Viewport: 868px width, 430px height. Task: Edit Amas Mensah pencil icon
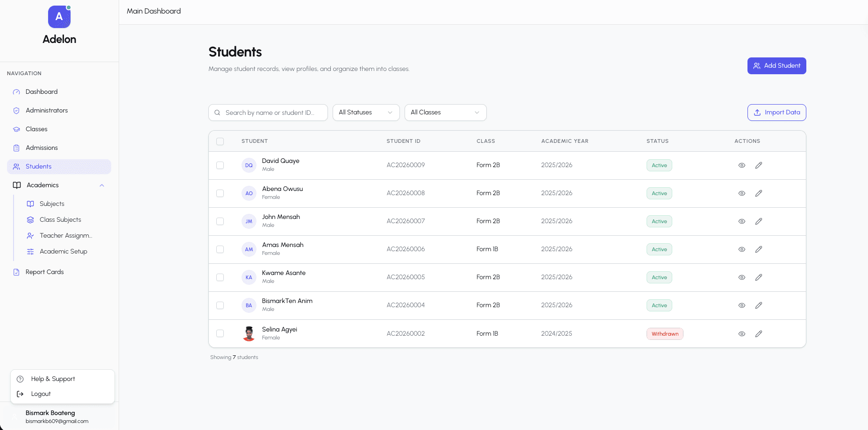pos(759,249)
